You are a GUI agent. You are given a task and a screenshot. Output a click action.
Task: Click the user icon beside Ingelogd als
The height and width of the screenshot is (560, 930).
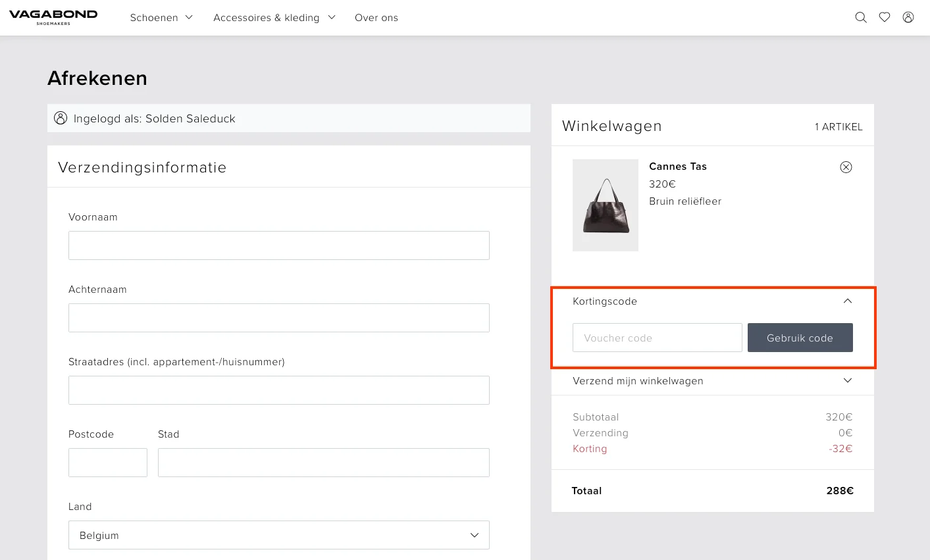61,118
